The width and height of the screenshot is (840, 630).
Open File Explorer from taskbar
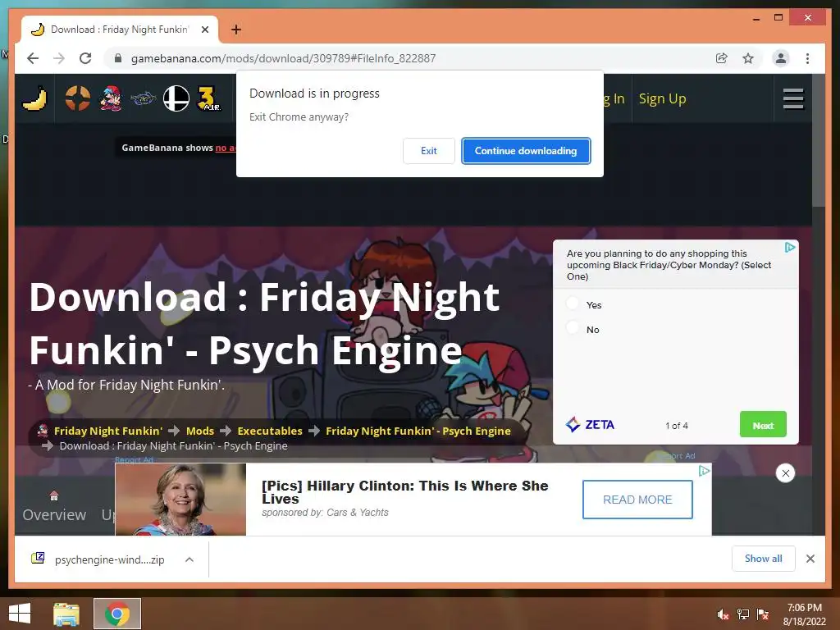click(x=66, y=614)
